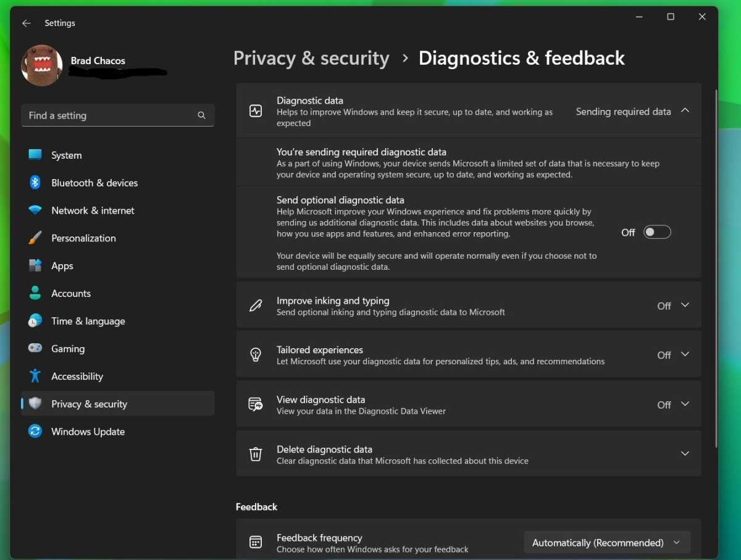Open the Feedback frequency dropdown
This screenshot has width=741, height=560.
coord(606,542)
